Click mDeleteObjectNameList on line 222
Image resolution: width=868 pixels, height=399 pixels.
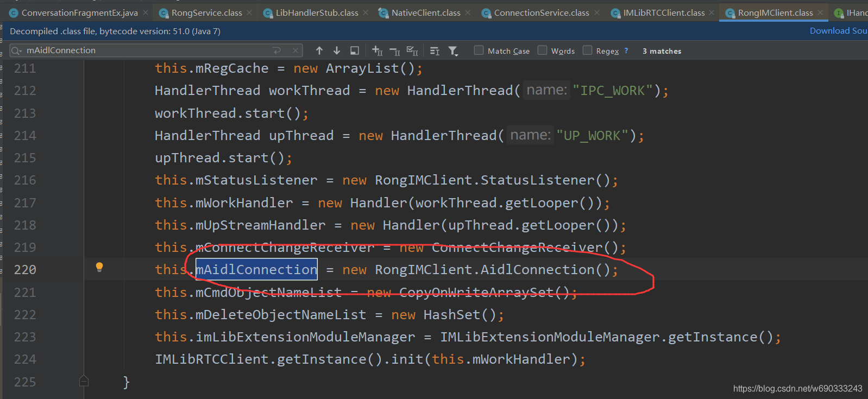pos(281,315)
